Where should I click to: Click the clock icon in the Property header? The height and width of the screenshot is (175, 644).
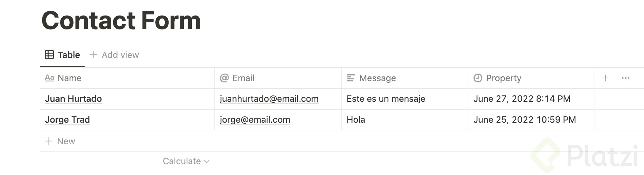coord(478,78)
